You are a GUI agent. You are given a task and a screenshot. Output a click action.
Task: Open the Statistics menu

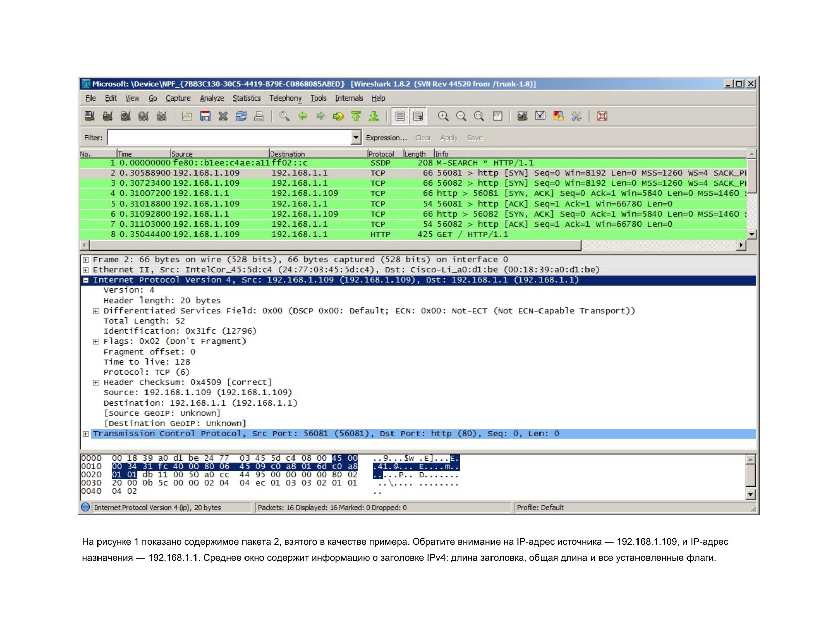[x=247, y=98]
